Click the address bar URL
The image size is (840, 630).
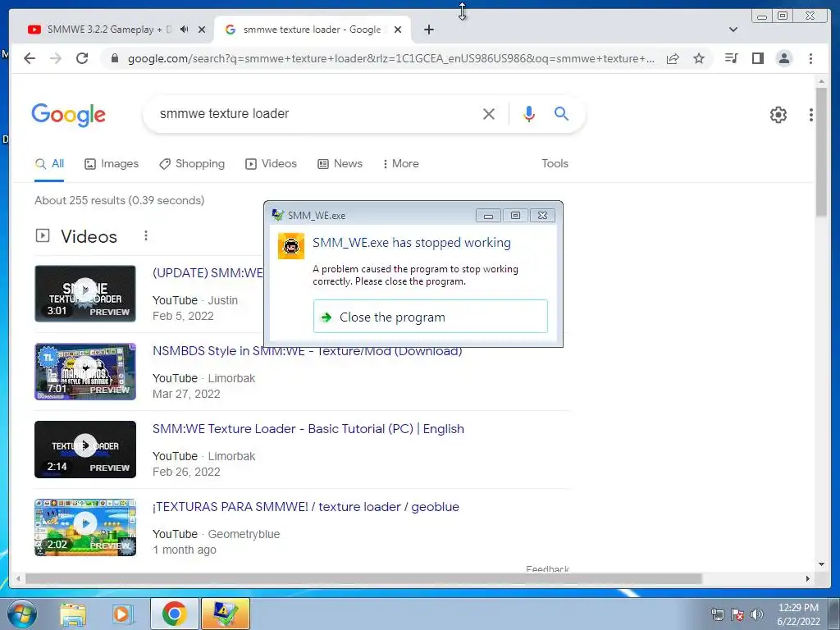(391, 58)
